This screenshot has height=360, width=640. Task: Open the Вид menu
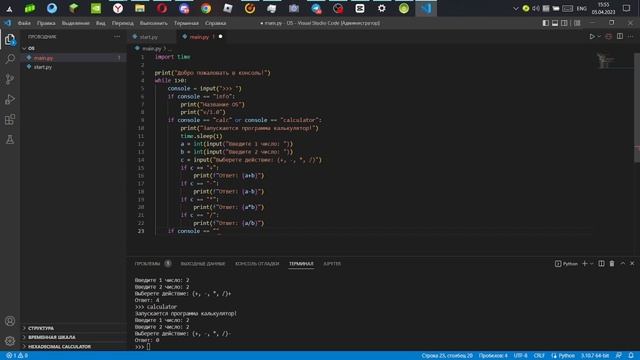pos(100,23)
